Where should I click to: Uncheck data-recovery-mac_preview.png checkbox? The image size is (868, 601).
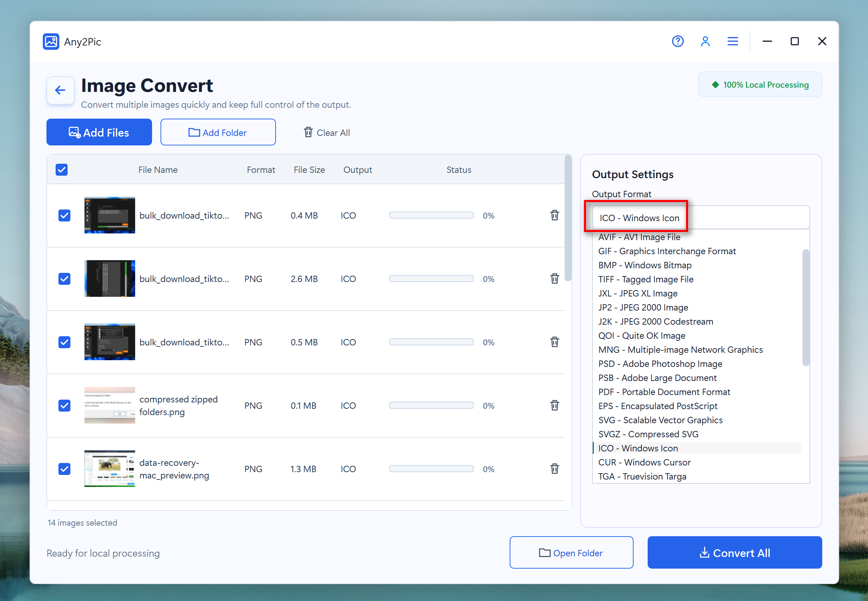(64, 469)
